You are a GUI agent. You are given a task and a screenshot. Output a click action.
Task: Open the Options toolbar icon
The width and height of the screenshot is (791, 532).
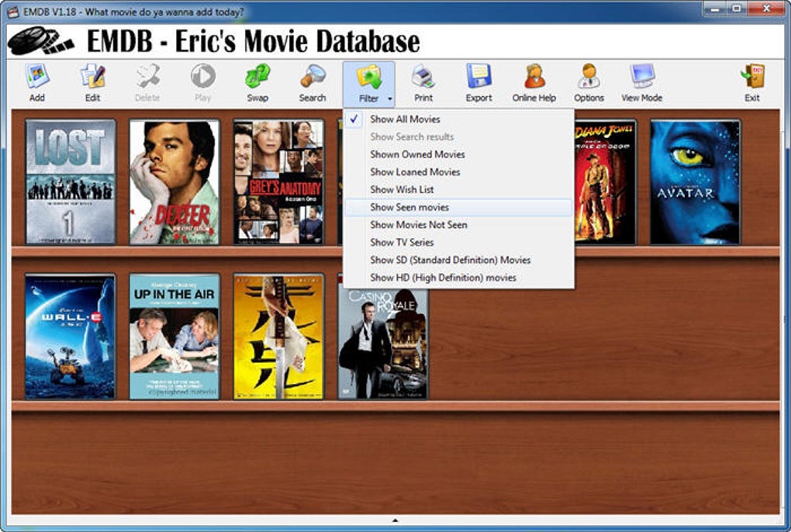pyautogui.click(x=589, y=83)
